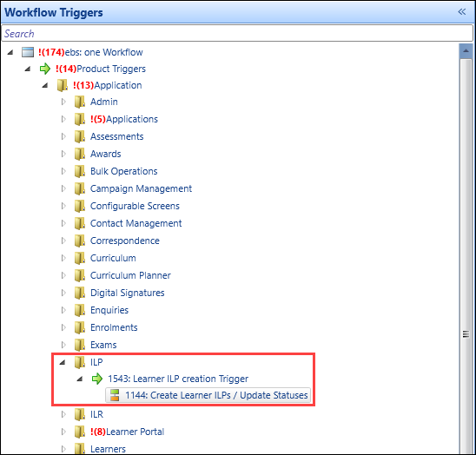The height and width of the screenshot is (455, 476).
Task: Expand the Curriculum Planner folder
Action: (x=63, y=275)
